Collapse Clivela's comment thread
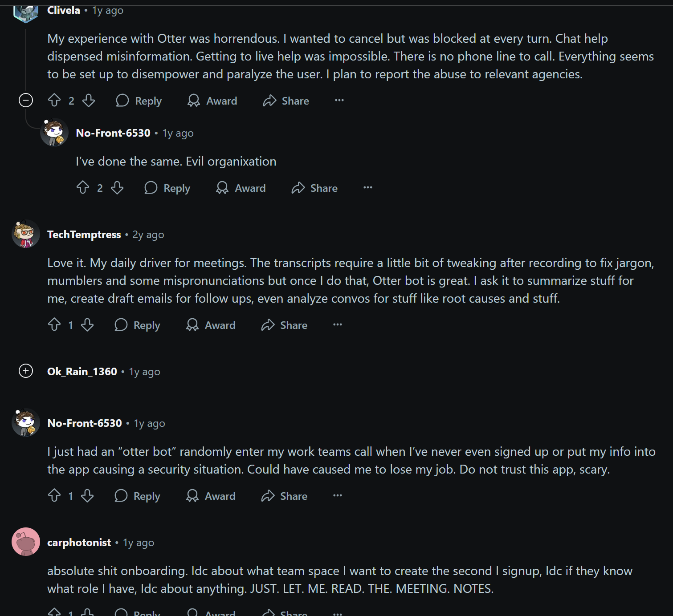The width and height of the screenshot is (673, 616). coord(26,101)
